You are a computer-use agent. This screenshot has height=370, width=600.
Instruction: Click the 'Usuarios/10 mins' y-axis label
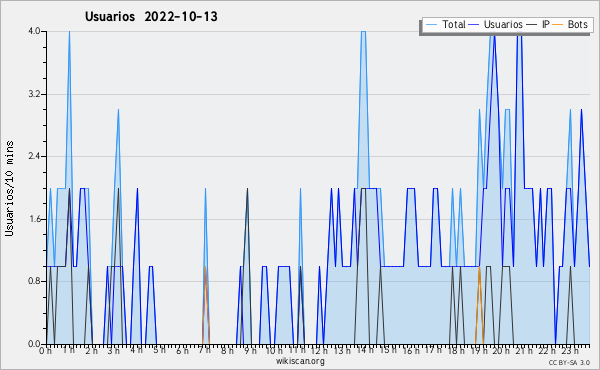(9, 189)
